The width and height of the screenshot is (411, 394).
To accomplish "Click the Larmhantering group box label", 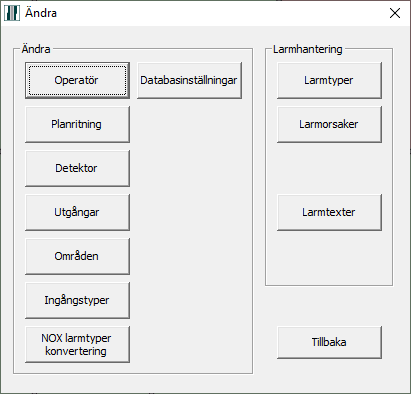I will (x=308, y=49).
